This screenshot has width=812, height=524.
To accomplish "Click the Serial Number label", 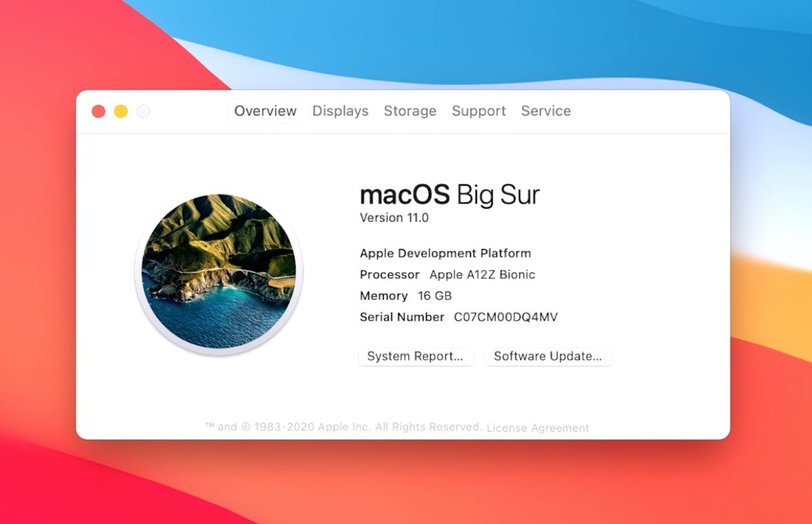I will coord(402,317).
